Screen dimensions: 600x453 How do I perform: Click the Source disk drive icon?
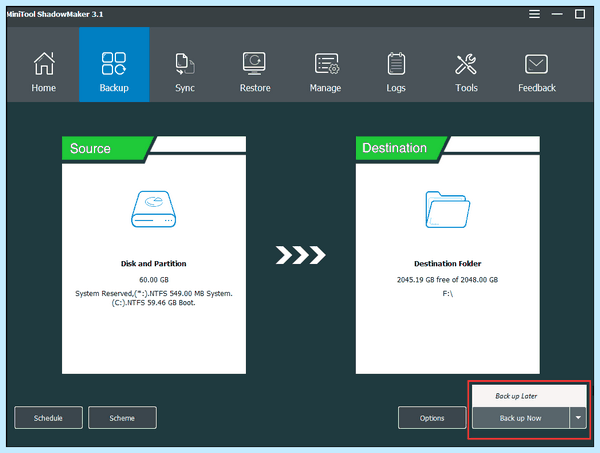tap(153, 209)
